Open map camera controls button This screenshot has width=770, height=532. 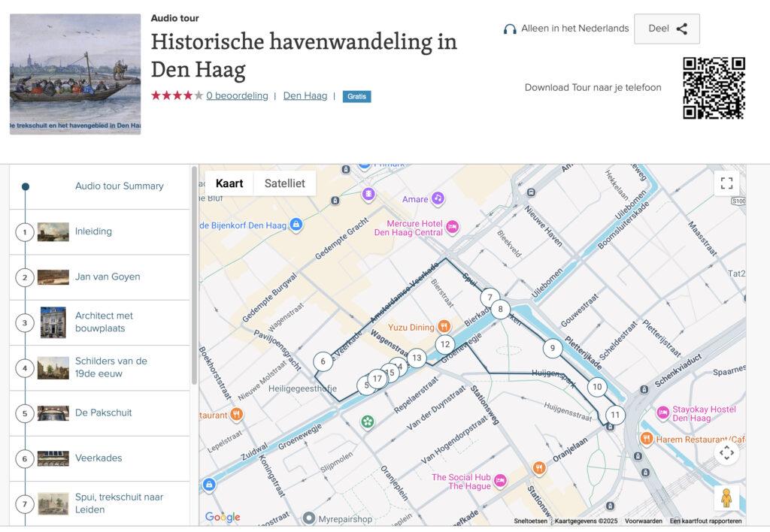tap(726, 452)
